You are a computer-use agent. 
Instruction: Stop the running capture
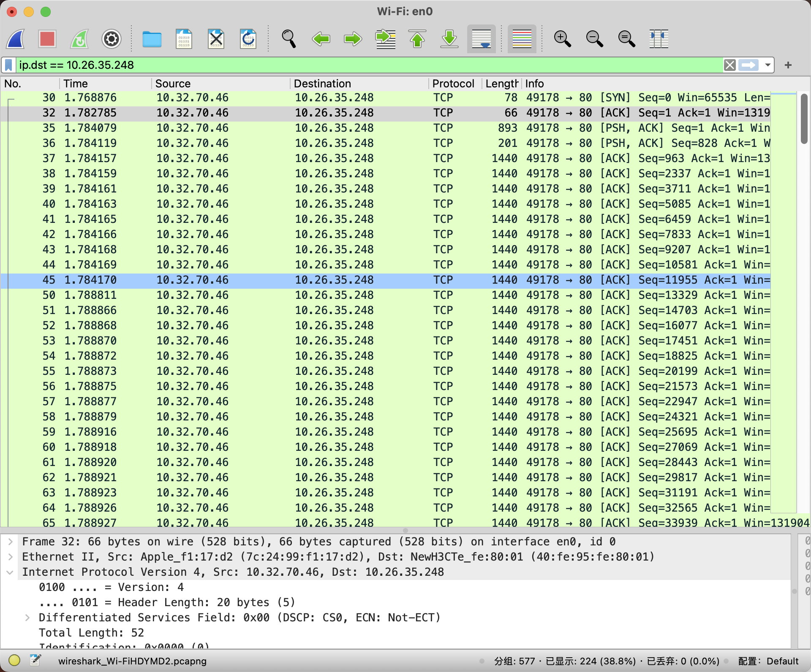click(x=47, y=39)
